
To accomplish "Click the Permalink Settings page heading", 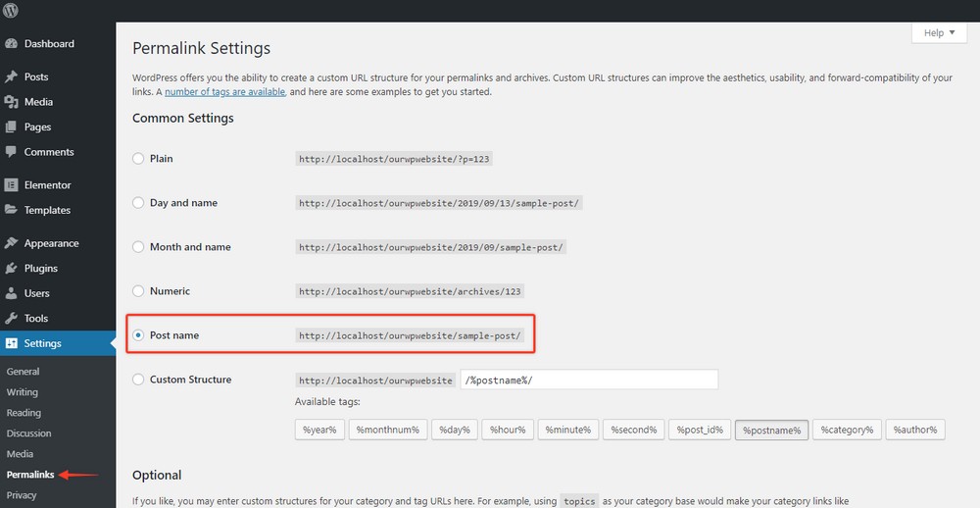I will (x=201, y=48).
